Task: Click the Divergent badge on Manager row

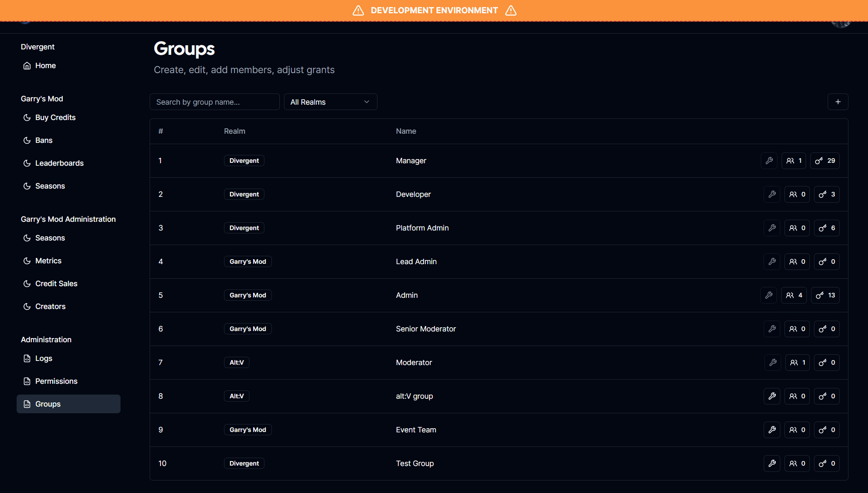Action: click(244, 160)
